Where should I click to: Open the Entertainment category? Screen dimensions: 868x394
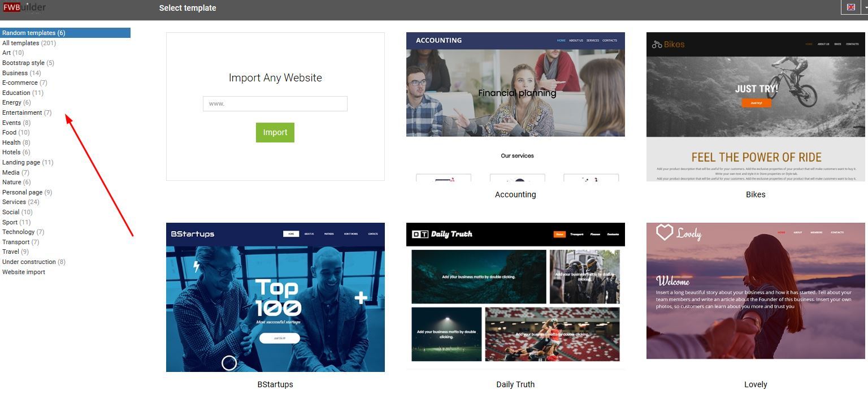[27, 112]
